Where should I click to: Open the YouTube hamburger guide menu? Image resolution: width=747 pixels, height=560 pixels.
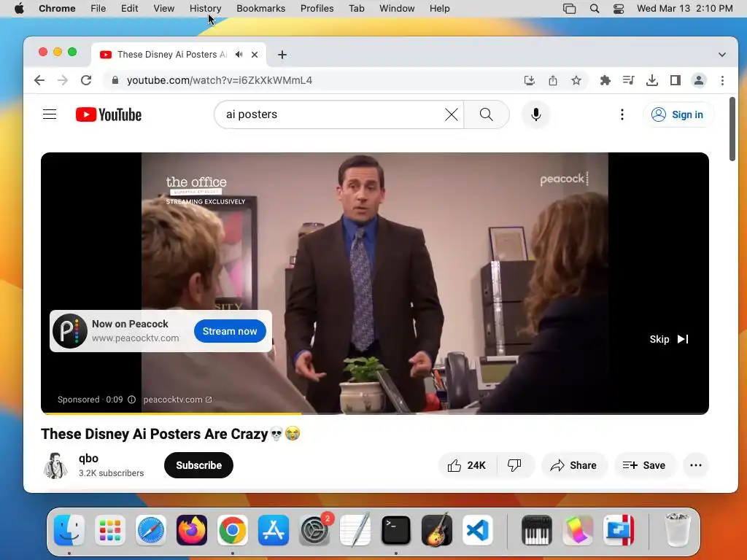pyautogui.click(x=50, y=114)
